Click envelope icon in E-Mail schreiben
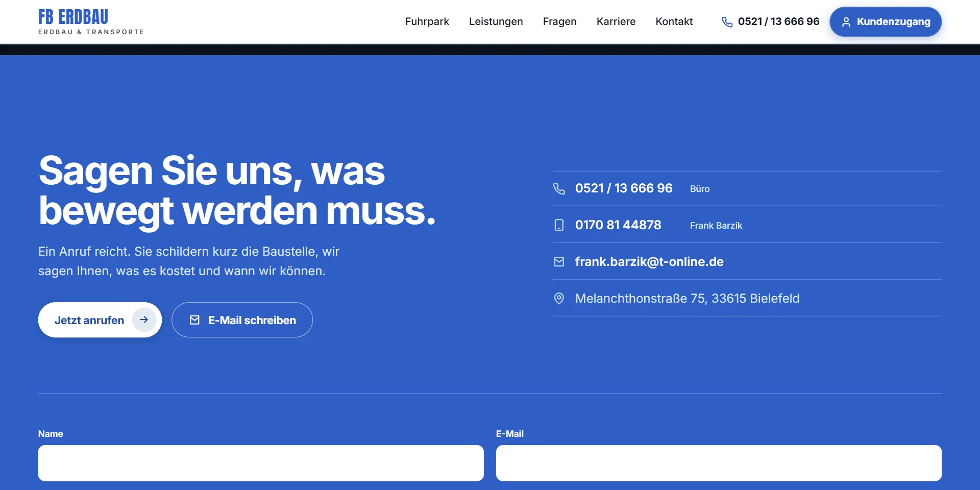The height and width of the screenshot is (490, 980). coord(194,320)
